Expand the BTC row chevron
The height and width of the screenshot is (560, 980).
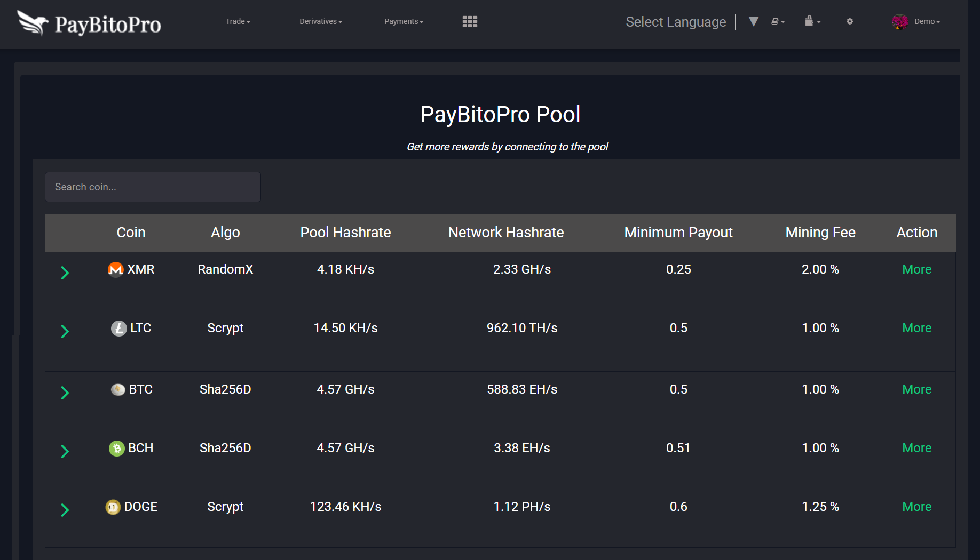(x=65, y=393)
